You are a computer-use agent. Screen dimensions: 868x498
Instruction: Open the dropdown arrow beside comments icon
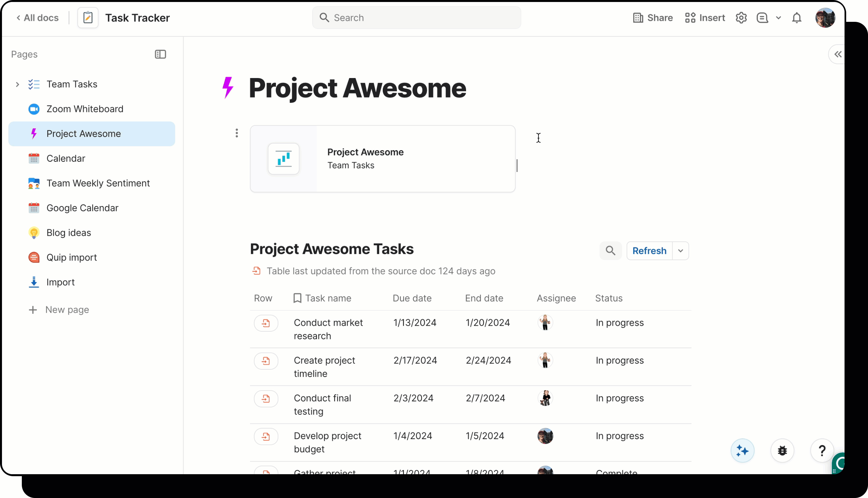pyautogui.click(x=778, y=18)
